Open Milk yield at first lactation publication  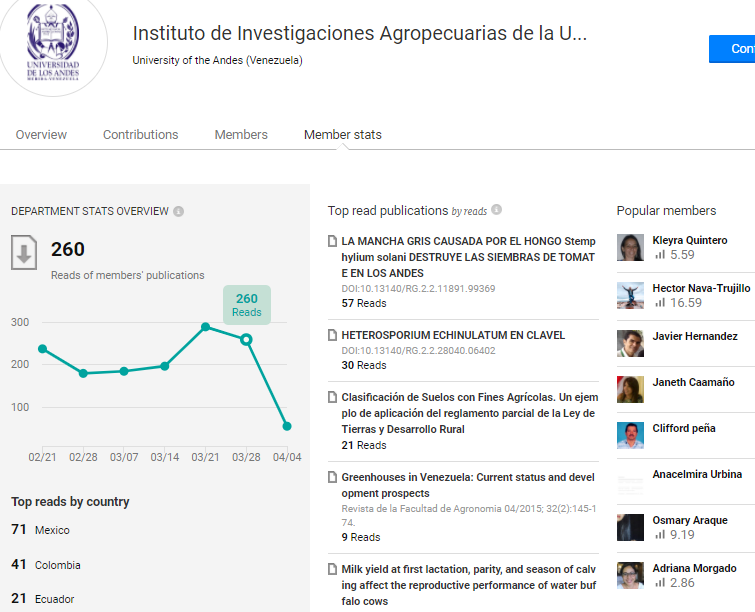(x=469, y=585)
